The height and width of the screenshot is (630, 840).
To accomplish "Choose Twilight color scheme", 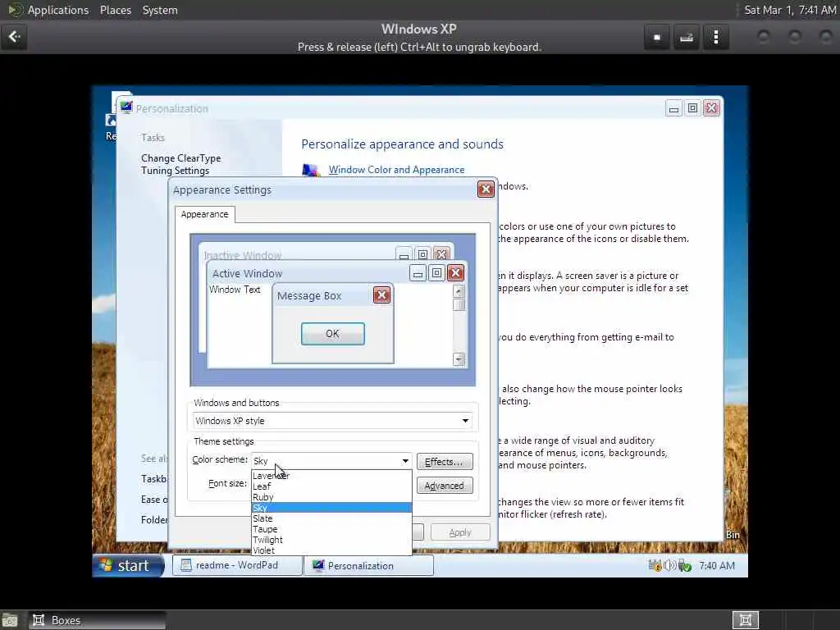I will [331, 540].
